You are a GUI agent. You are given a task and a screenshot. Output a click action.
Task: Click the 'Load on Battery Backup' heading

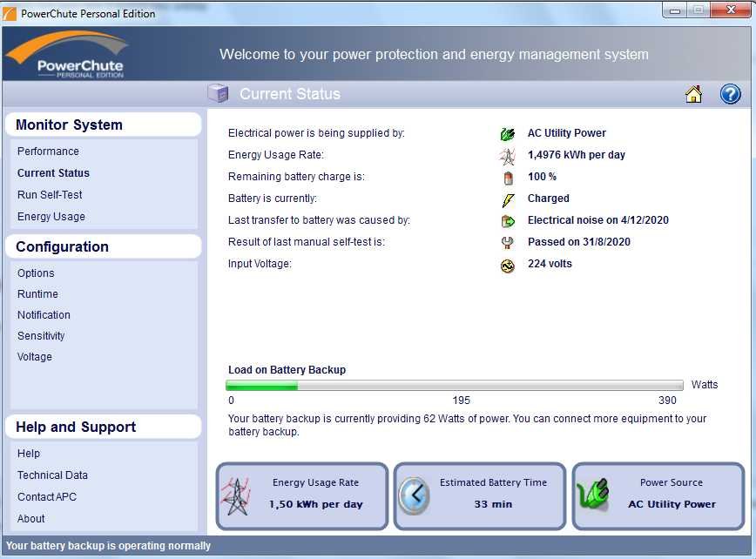tap(287, 370)
